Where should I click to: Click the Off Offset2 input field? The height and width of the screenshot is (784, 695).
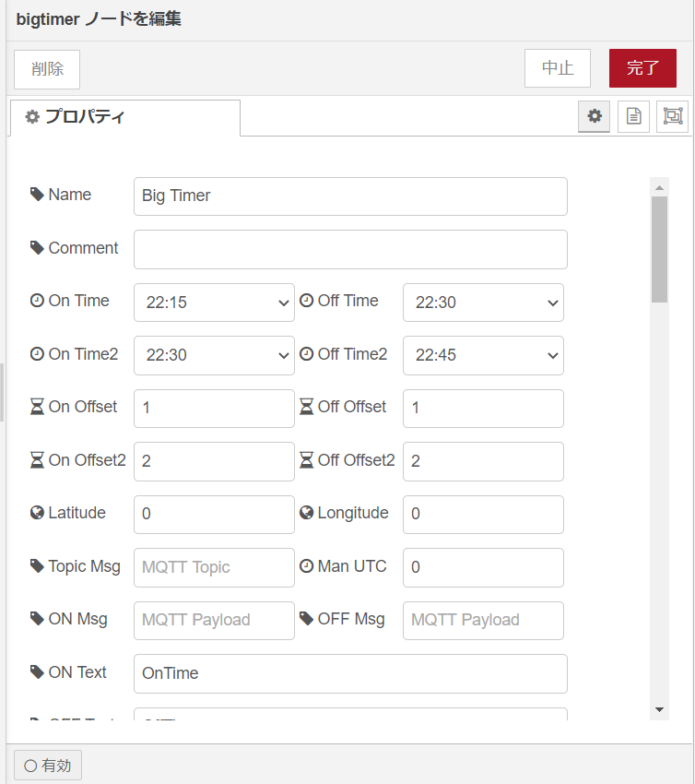coord(483,461)
